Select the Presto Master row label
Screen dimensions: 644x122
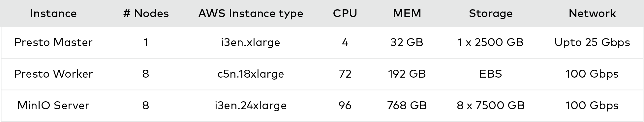click(53, 42)
